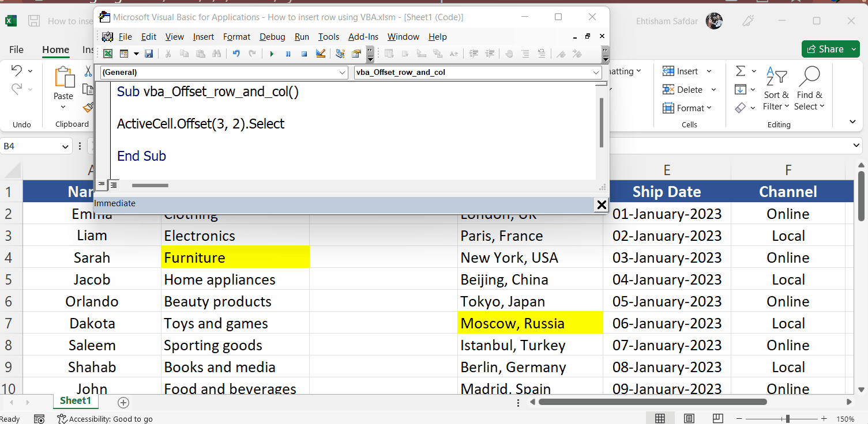This screenshot has height=424, width=868.
Task: Open the Debug menu
Action: point(272,36)
